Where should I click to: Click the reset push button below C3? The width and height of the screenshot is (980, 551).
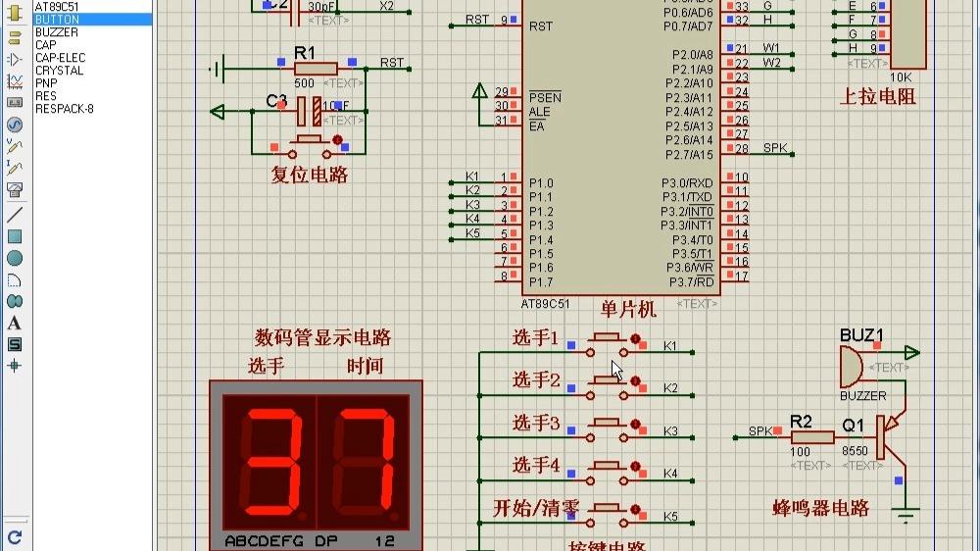pos(309,146)
